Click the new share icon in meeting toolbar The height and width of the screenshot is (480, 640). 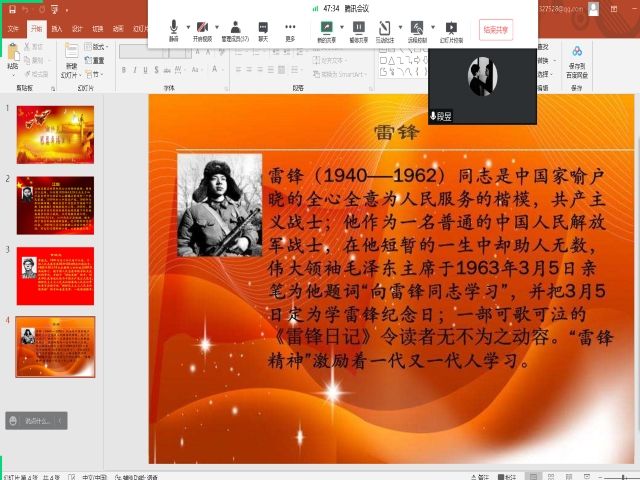coord(327,27)
